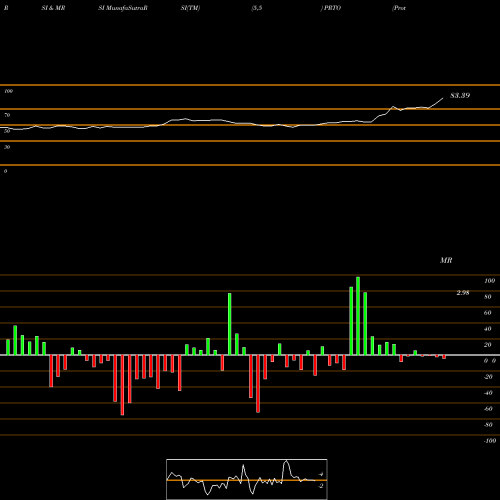Click the lone 'B' header letter

[x=6, y=8]
